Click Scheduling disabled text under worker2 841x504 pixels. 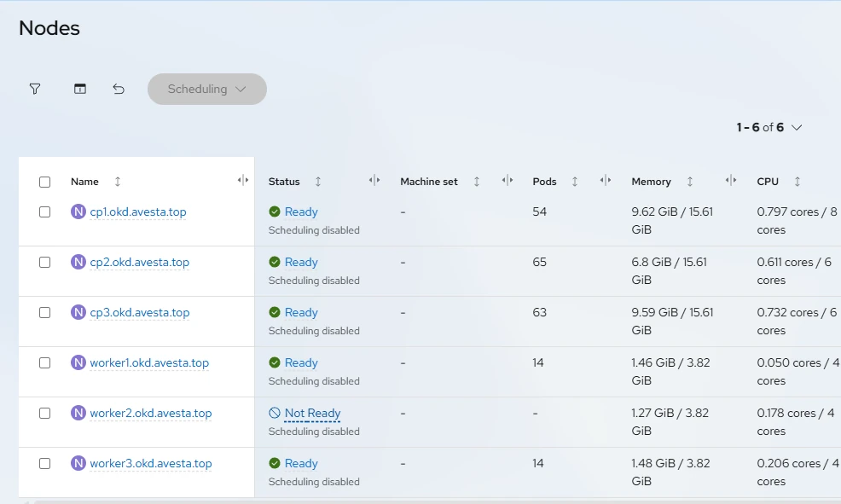tap(314, 432)
